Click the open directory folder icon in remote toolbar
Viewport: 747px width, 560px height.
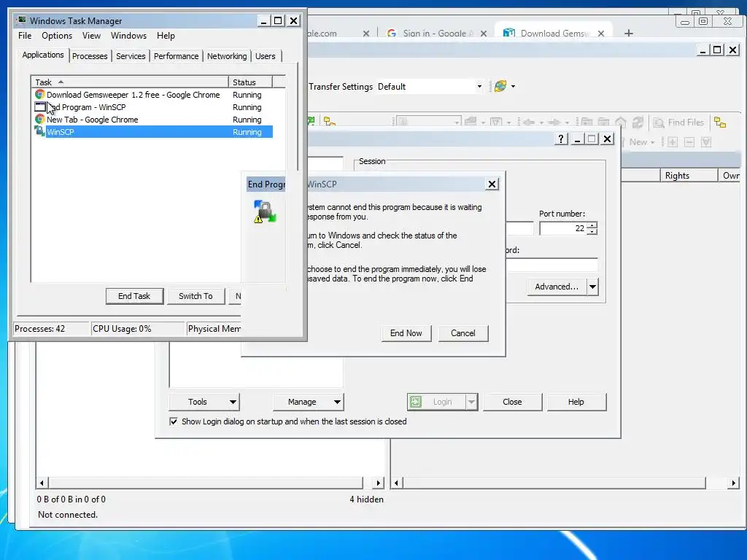pos(471,122)
